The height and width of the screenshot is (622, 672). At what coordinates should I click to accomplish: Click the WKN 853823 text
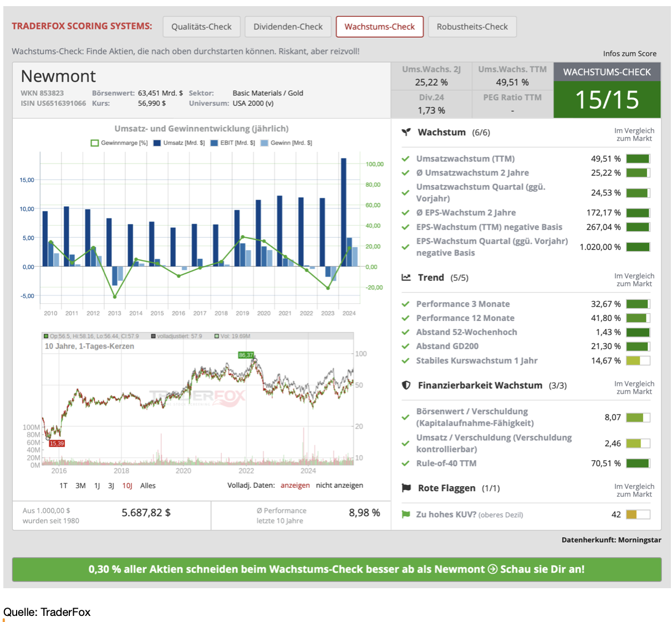(x=42, y=93)
